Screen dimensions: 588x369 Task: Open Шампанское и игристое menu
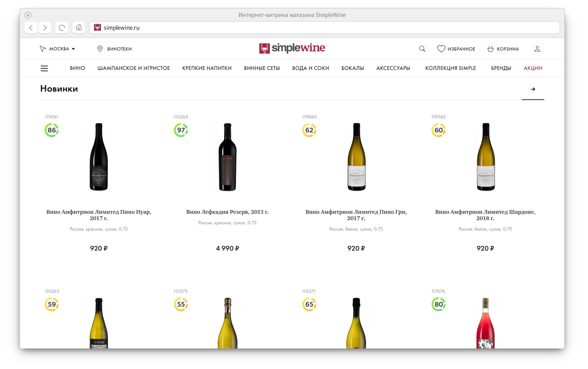(x=133, y=68)
